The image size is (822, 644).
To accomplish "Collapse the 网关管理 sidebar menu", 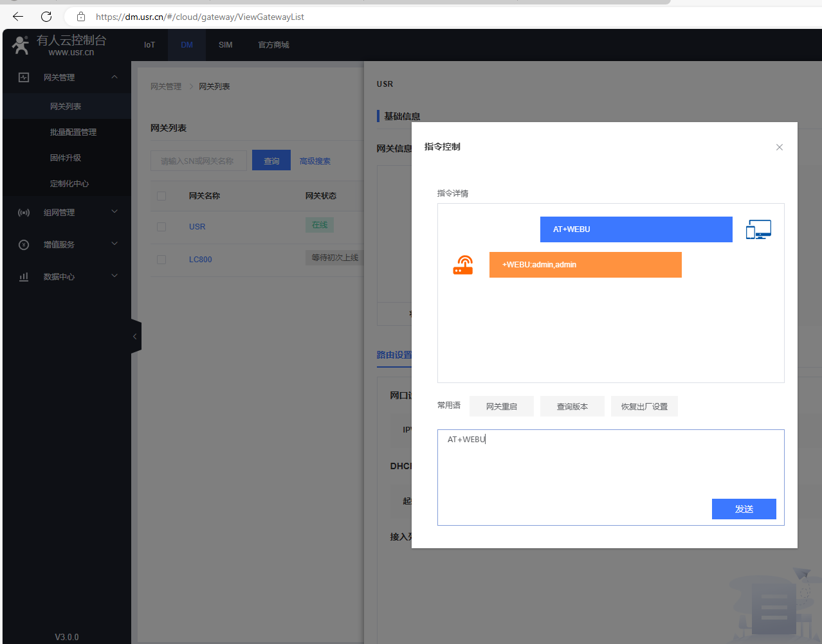I will click(x=114, y=77).
